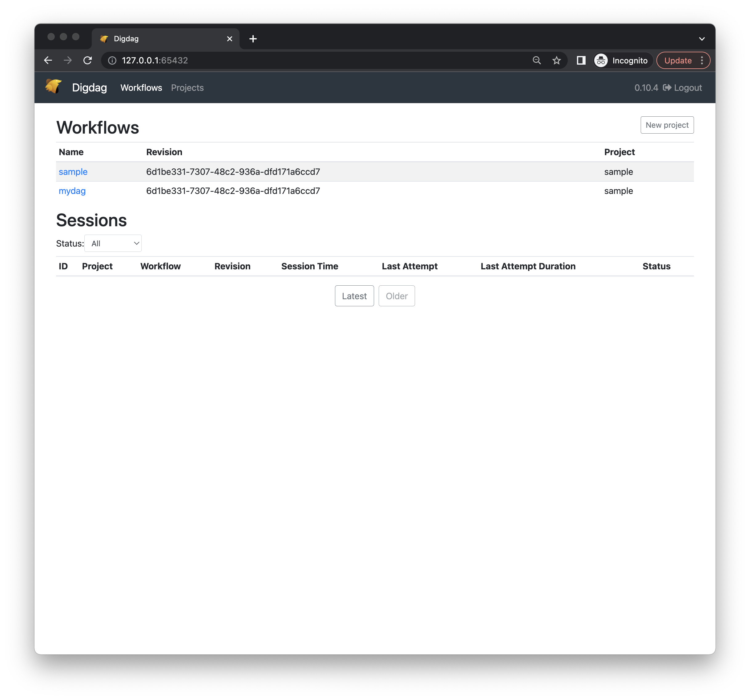
Task: Click the Digdag owl logo icon
Action: [x=54, y=87]
